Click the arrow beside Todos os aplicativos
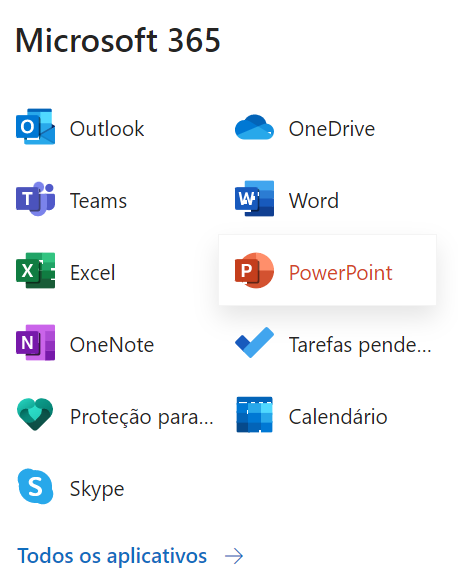The height and width of the screenshot is (575, 461). click(234, 556)
